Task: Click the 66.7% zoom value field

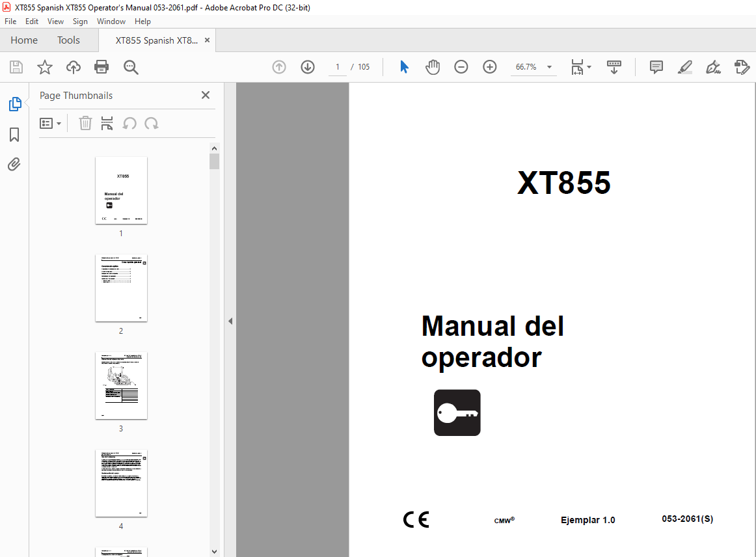Action: pyautogui.click(x=526, y=67)
